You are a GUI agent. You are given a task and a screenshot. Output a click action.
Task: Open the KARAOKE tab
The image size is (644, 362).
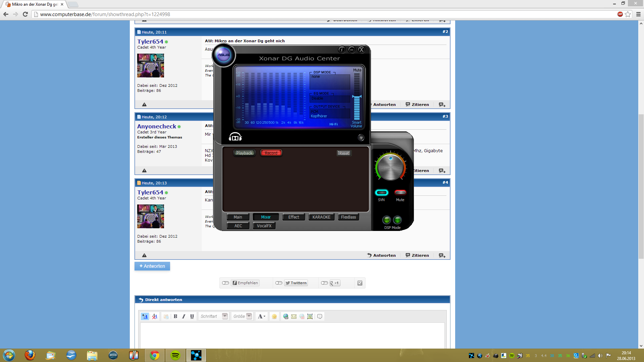coord(321,217)
